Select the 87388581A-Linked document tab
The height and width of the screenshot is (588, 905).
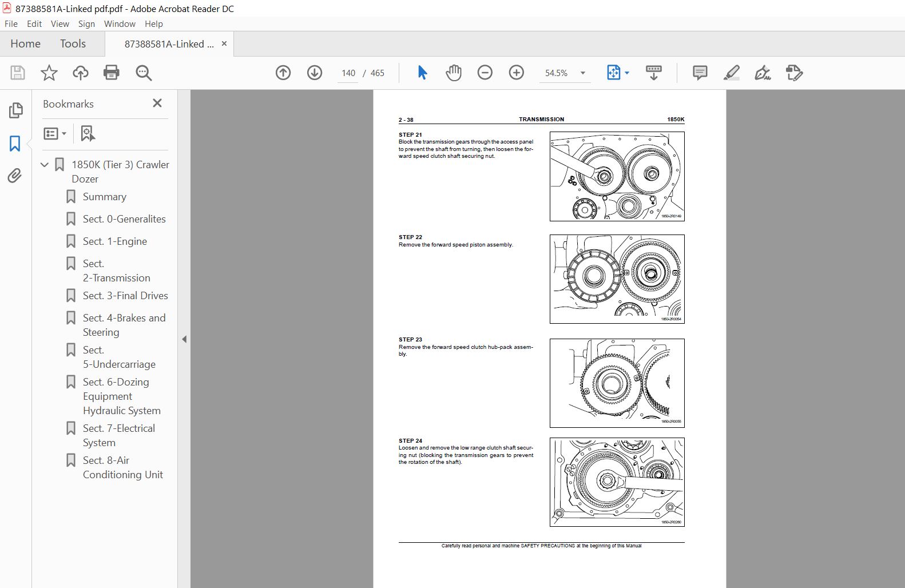(x=169, y=44)
